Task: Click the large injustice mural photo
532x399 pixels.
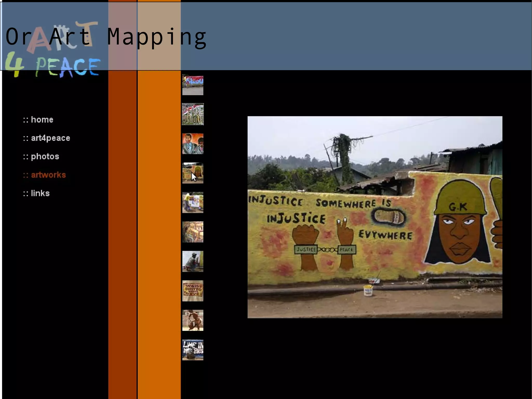Action: click(375, 217)
